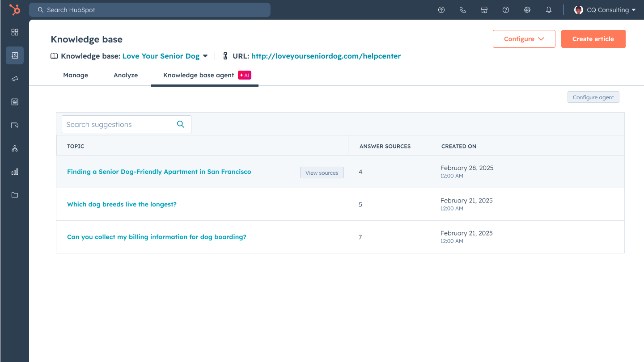Screen dimensions: 644x362
Task: Open the loveyourseniordog.com helpcenter URL
Action: click(326, 56)
